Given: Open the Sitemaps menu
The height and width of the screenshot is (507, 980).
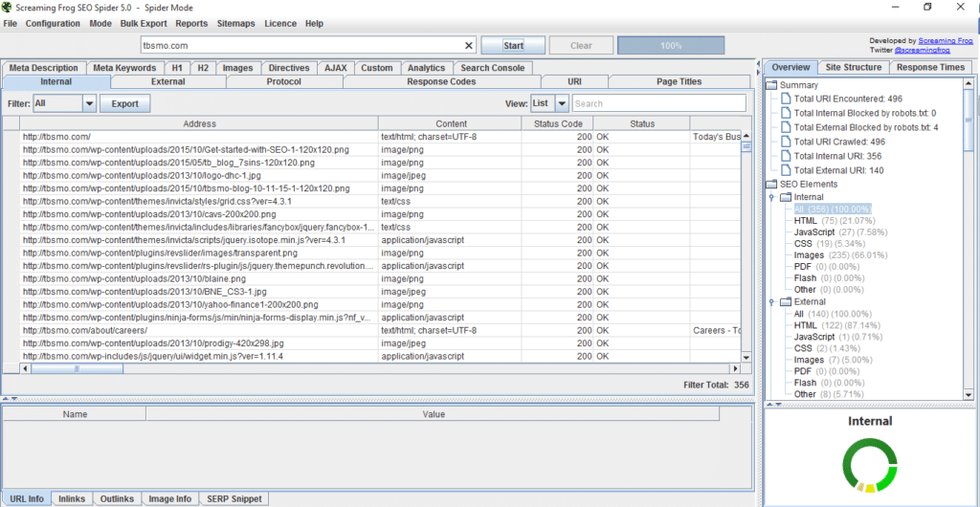Looking at the screenshot, I should (x=235, y=24).
